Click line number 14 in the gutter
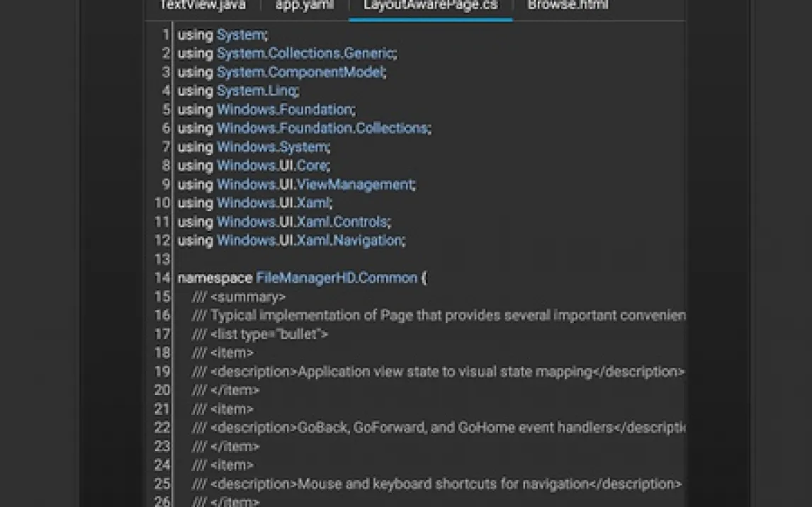The width and height of the screenshot is (812, 507). point(162,278)
